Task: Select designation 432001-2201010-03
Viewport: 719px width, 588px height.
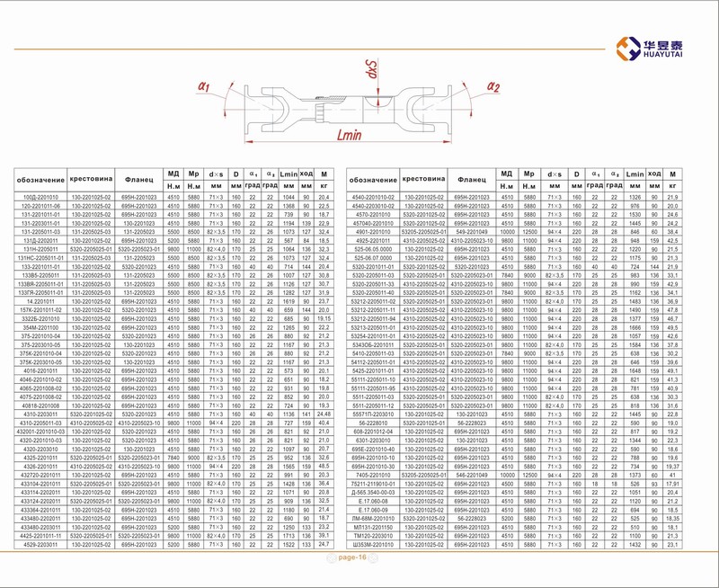Action: 40,432
